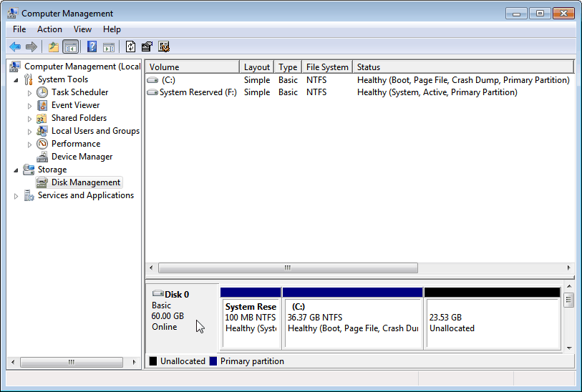The width and height of the screenshot is (582, 392).
Task: Expand the Services and Applications node
Action: coord(16,196)
